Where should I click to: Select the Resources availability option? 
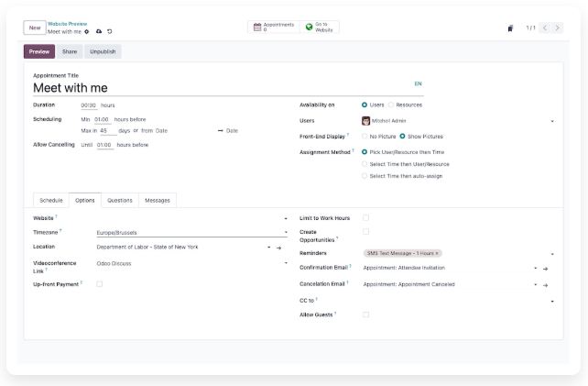(391, 105)
